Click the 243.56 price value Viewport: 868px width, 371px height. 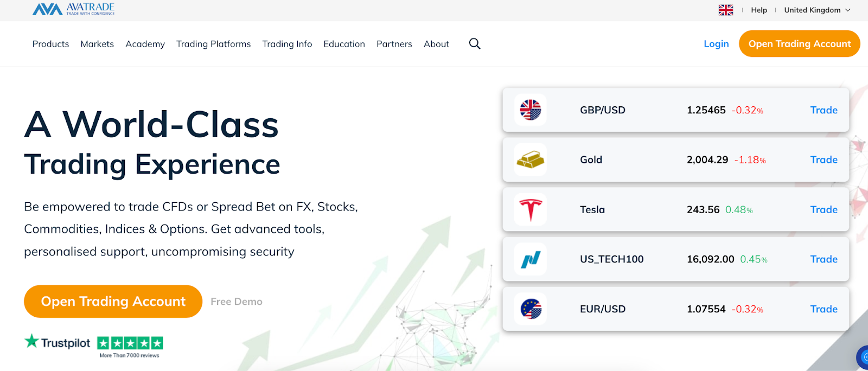703,210
